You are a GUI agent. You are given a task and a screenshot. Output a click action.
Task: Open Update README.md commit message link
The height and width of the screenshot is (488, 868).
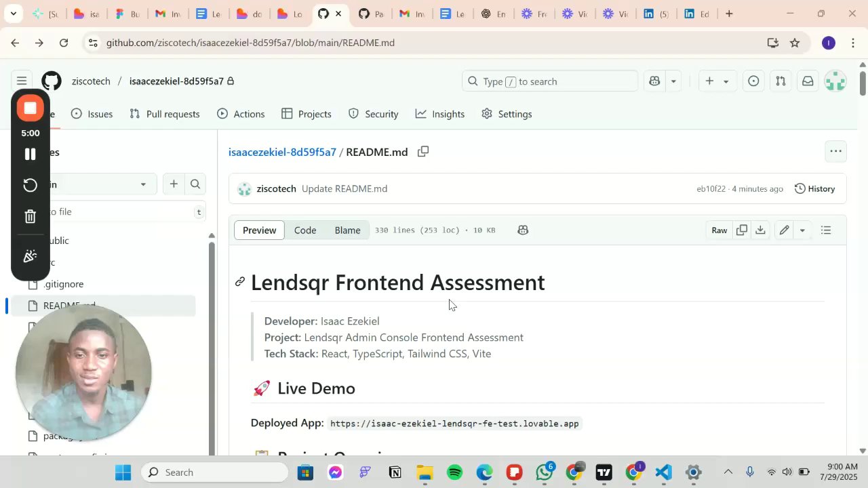click(344, 189)
